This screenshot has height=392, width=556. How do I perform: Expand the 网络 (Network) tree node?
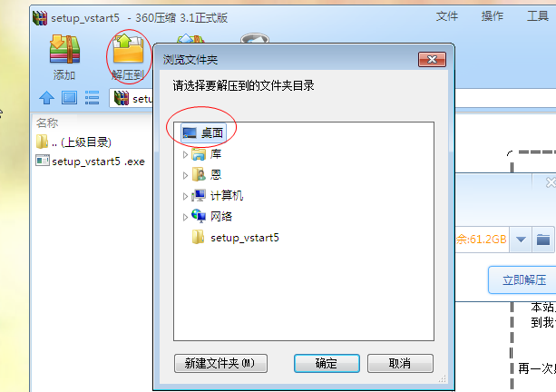tap(185, 217)
